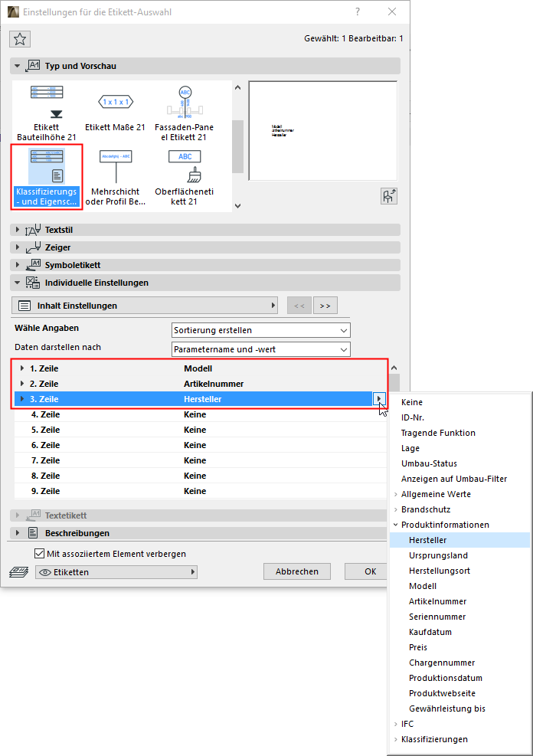Choose Hersteller in popup menu
The height and width of the screenshot is (756, 533).
pyautogui.click(x=459, y=540)
